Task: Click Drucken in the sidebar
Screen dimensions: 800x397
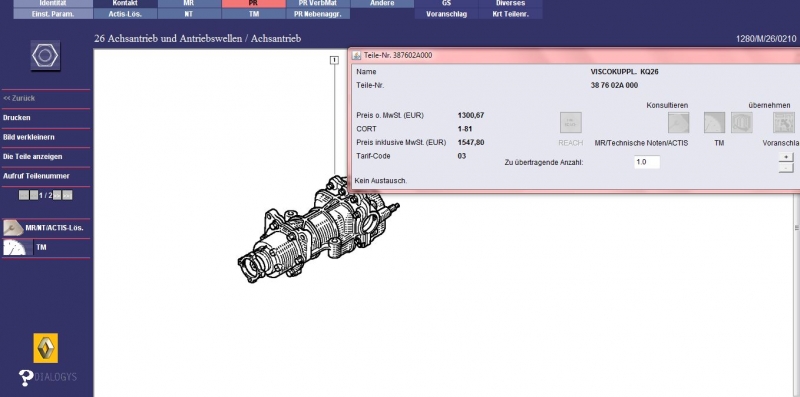Action: coord(16,117)
